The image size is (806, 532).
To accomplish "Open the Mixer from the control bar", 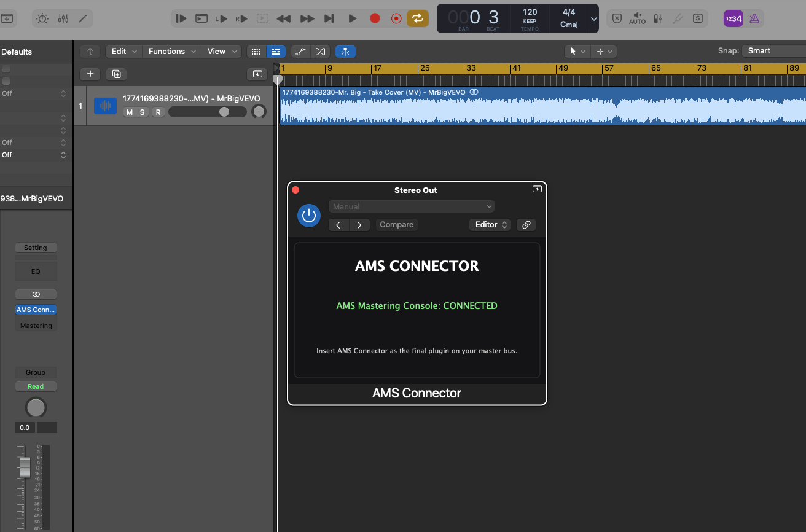I will click(x=63, y=18).
